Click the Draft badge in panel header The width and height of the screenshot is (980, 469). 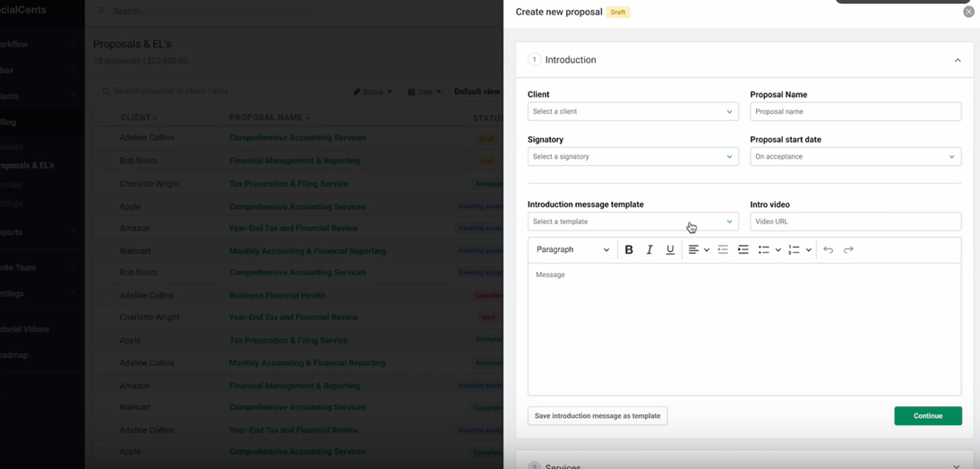coord(617,12)
